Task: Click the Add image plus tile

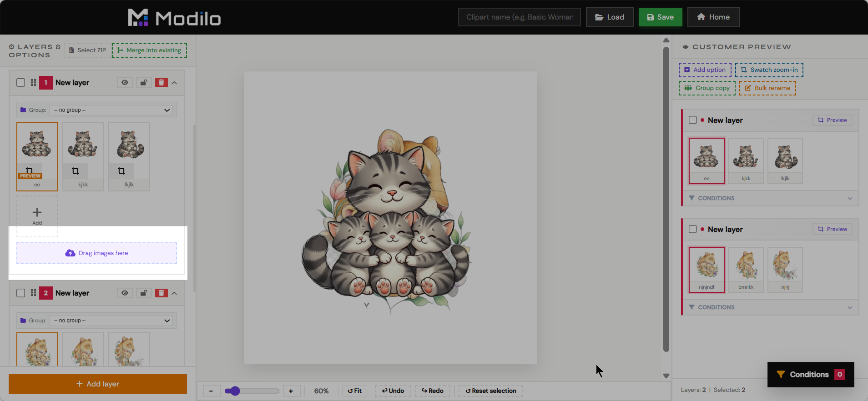Action: click(37, 216)
